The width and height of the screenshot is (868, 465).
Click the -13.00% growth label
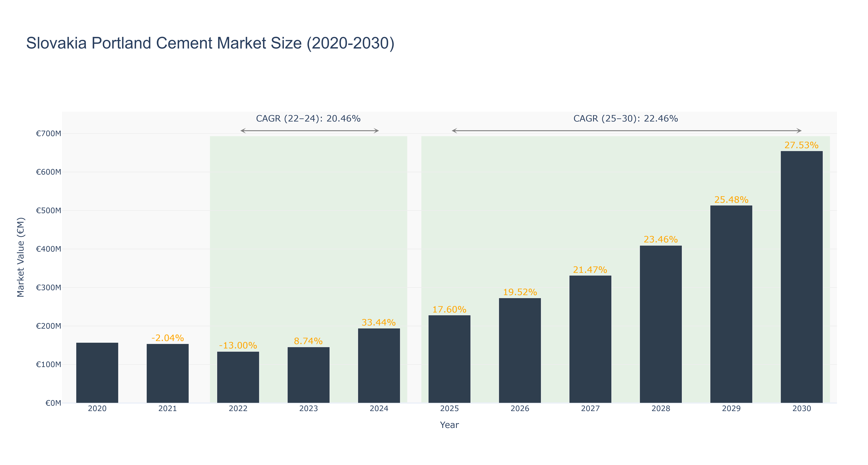238,345
